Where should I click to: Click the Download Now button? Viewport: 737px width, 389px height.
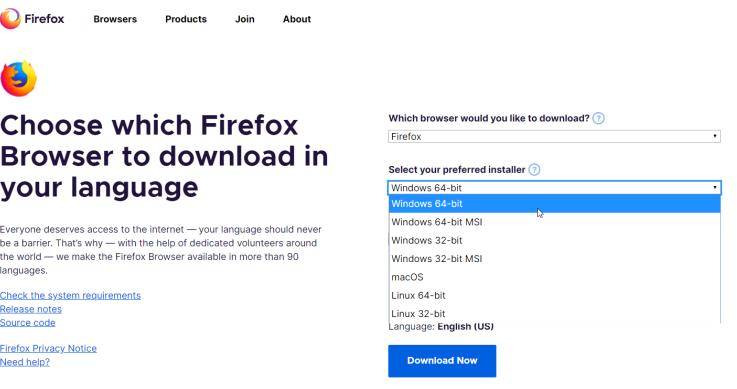click(x=442, y=361)
